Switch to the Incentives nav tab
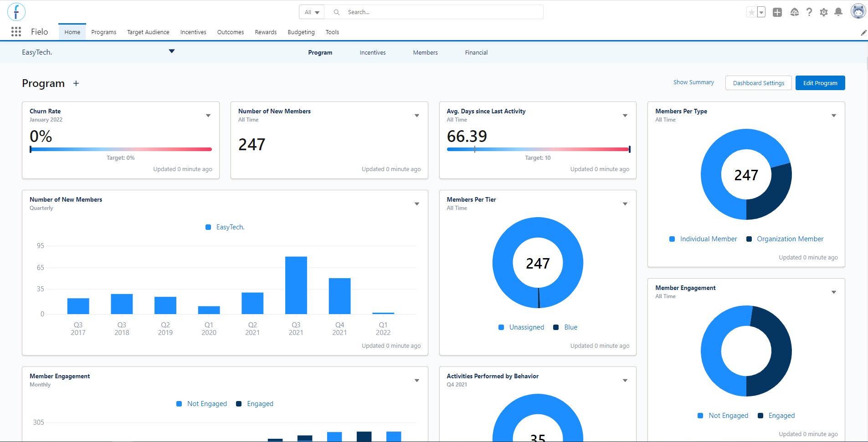The width and height of the screenshot is (868, 442). pyautogui.click(x=193, y=32)
